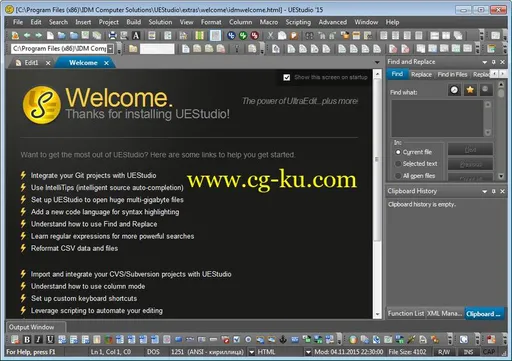Click the UEStudio app icon in the title bar
512x361 pixels.
(x=9, y=10)
